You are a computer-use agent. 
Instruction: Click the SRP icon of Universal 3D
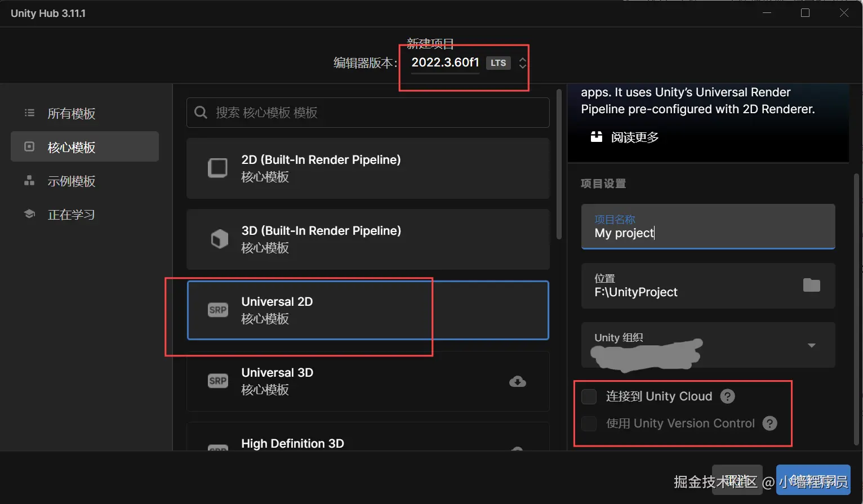[218, 381]
